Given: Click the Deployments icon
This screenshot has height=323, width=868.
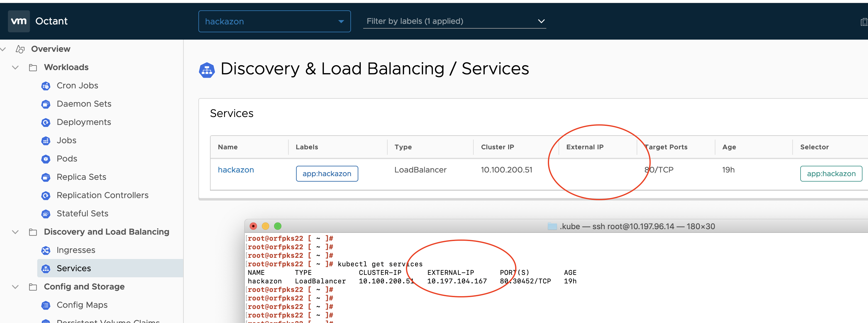Looking at the screenshot, I should (x=45, y=122).
